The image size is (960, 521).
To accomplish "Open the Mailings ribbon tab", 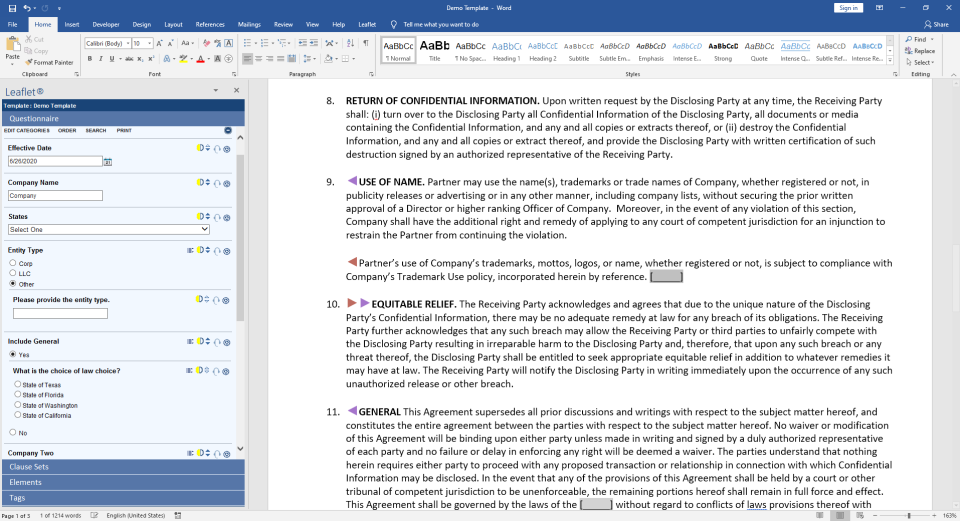I will 249,24.
